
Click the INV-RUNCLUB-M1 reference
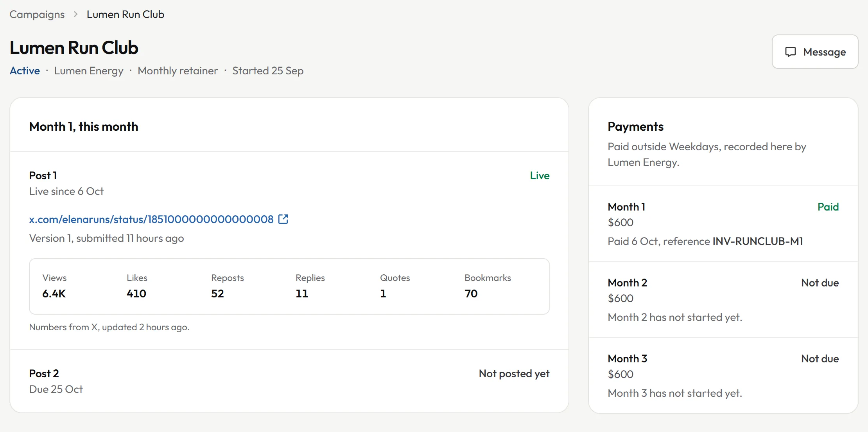click(758, 241)
